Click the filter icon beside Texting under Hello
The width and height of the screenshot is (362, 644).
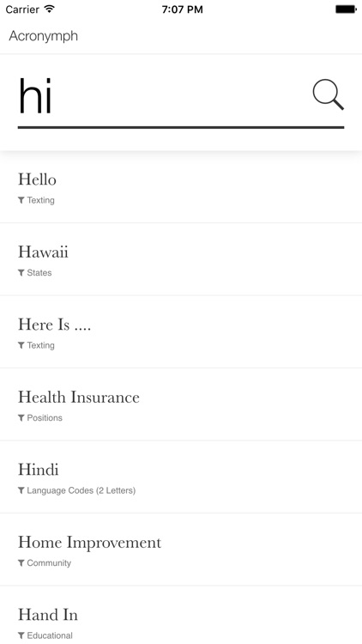[21, 200]
